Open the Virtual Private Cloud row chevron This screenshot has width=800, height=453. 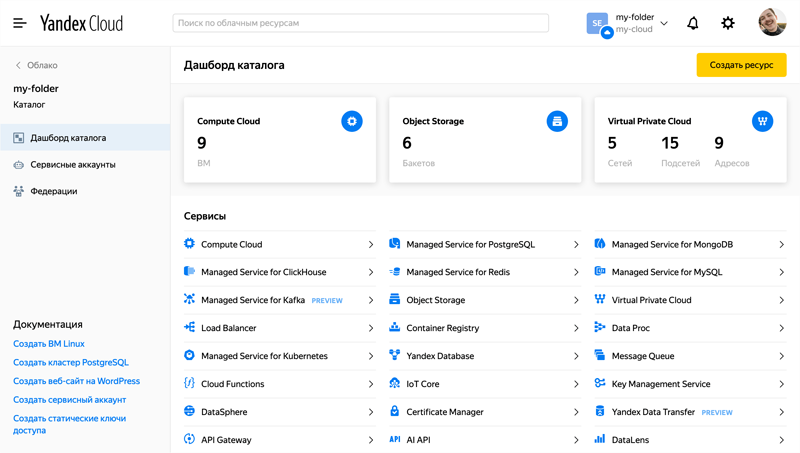pyautogui.click(x=782, y=300)
